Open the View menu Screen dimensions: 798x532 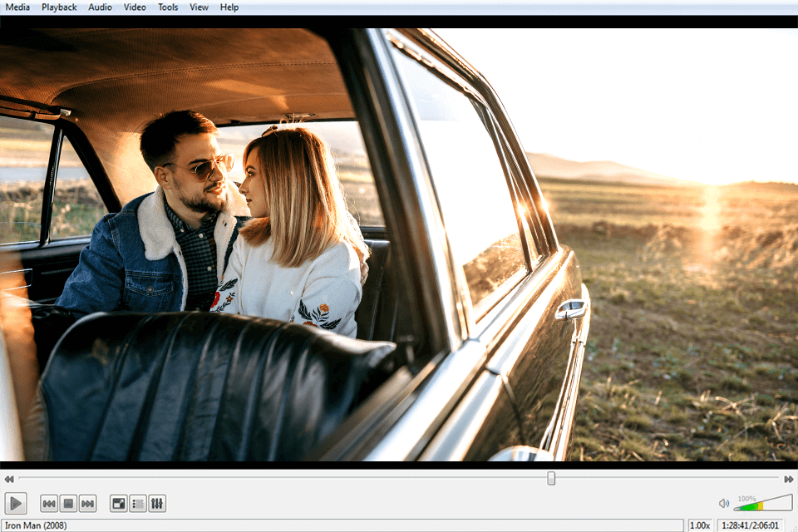199,7
